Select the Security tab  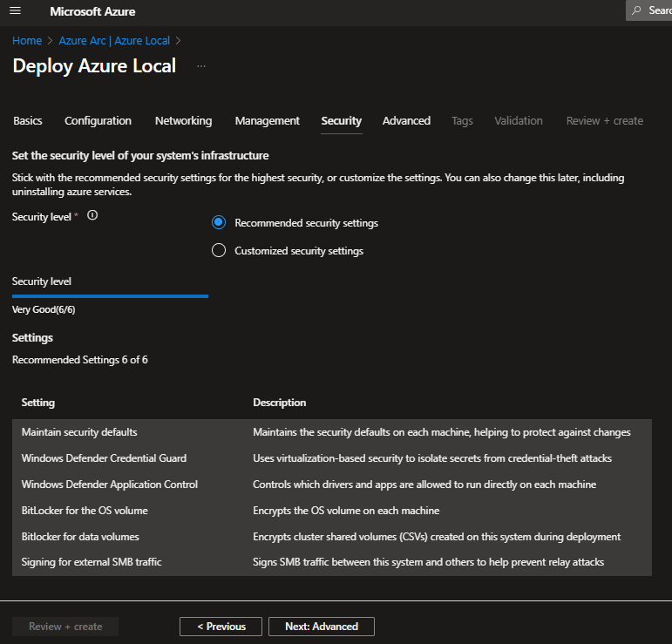coord(341,121)
